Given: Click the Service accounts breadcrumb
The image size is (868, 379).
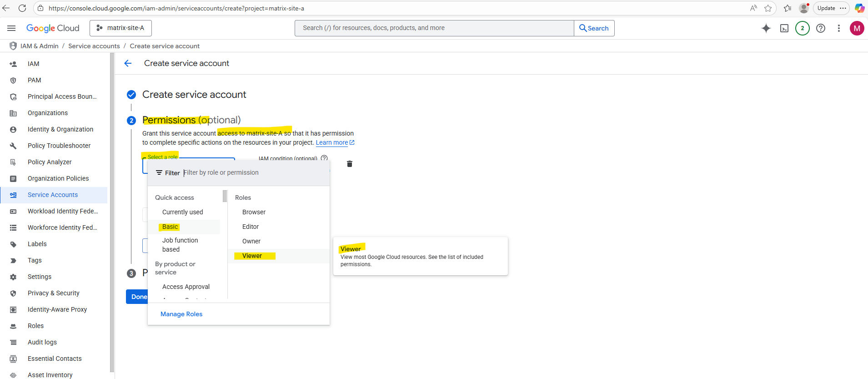Looking at the screenshot, I should click(x=94, y=46).
